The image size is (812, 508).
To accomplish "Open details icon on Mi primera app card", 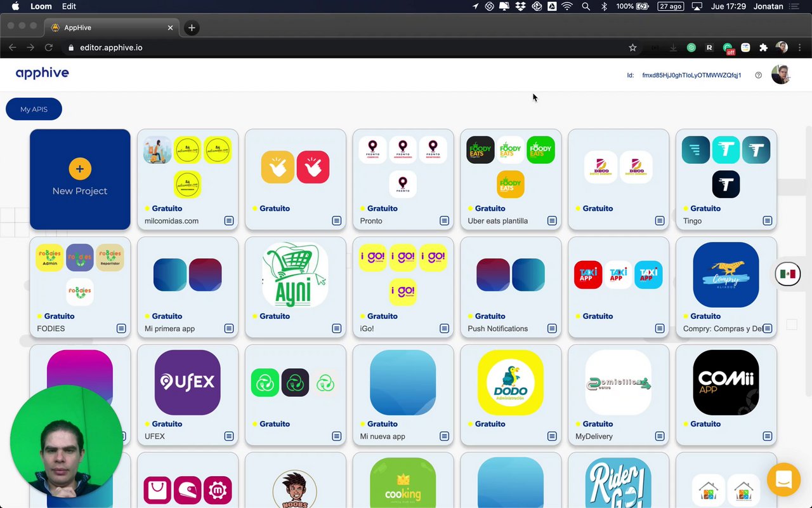I will (229, 328).
